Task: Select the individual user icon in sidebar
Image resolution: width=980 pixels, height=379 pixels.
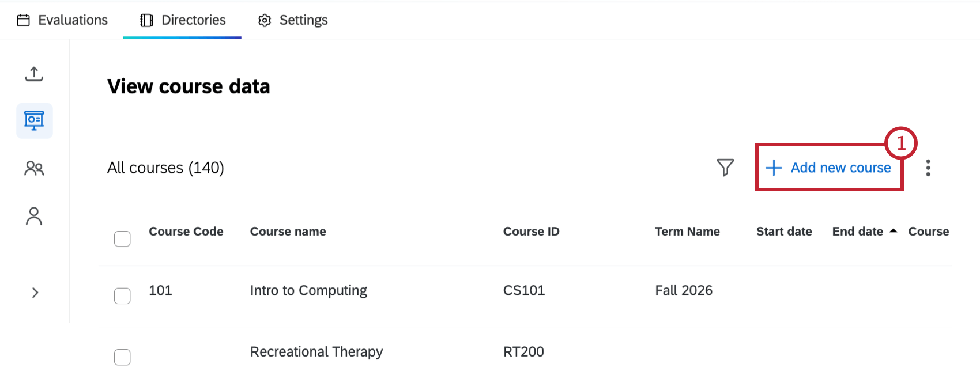Action: [x=34, y=217]
